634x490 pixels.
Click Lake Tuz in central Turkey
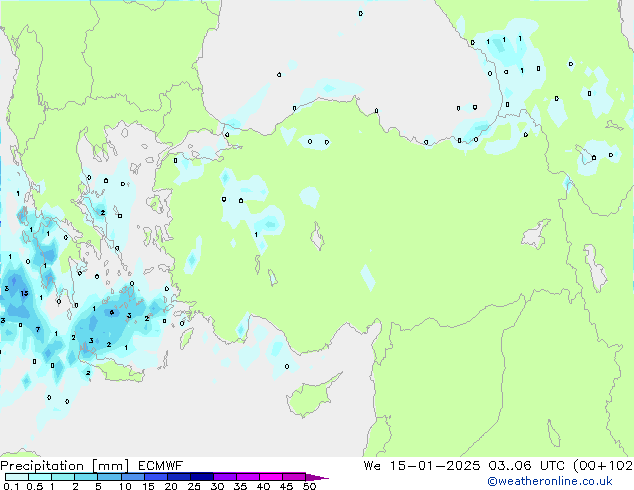pyautogui.click(x=319, y=238)
